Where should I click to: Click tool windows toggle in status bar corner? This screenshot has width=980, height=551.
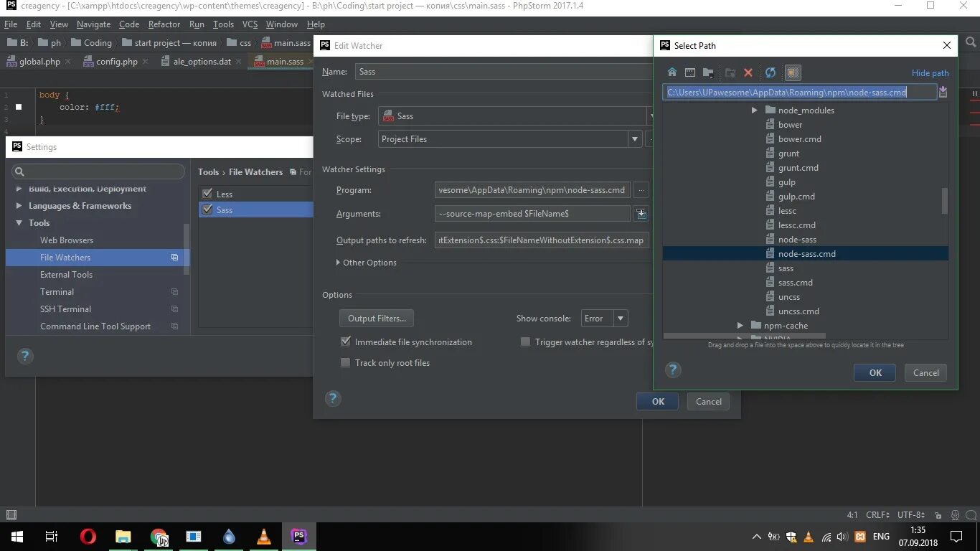click(11, 514)
